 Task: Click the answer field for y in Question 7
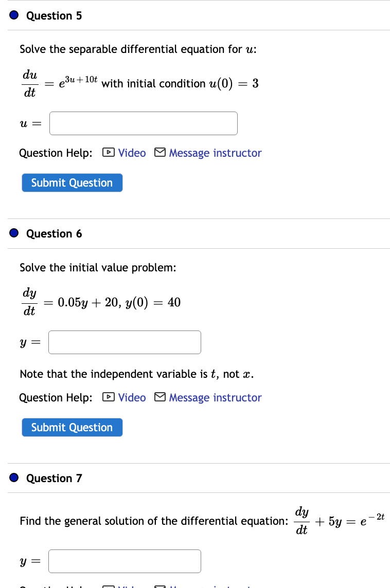[x=125, y=561]
